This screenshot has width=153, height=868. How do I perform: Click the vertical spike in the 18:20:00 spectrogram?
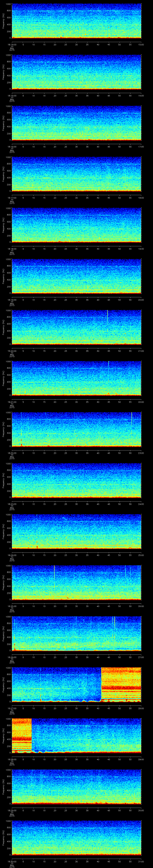click(x=108, y=317)
